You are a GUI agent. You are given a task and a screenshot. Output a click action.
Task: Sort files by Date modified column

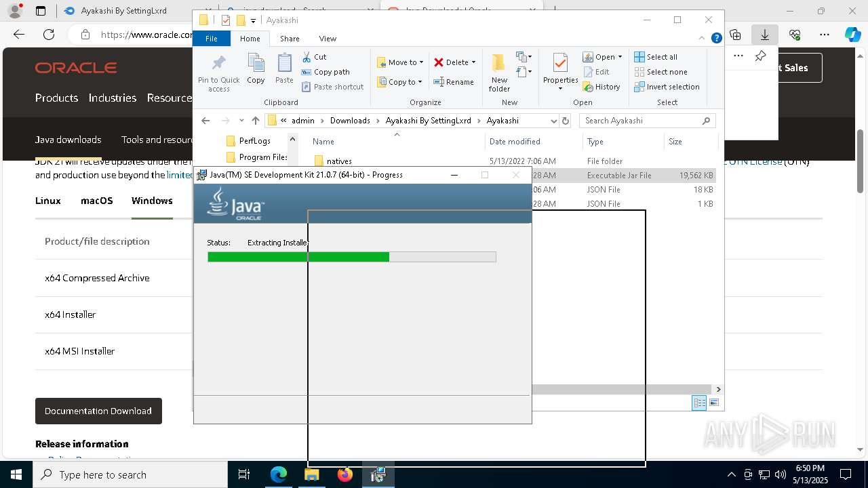click(515, 142)
